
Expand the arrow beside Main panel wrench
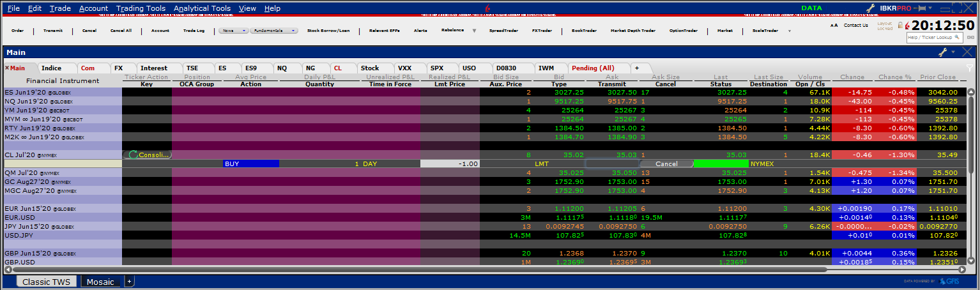[x=953, y=52]
